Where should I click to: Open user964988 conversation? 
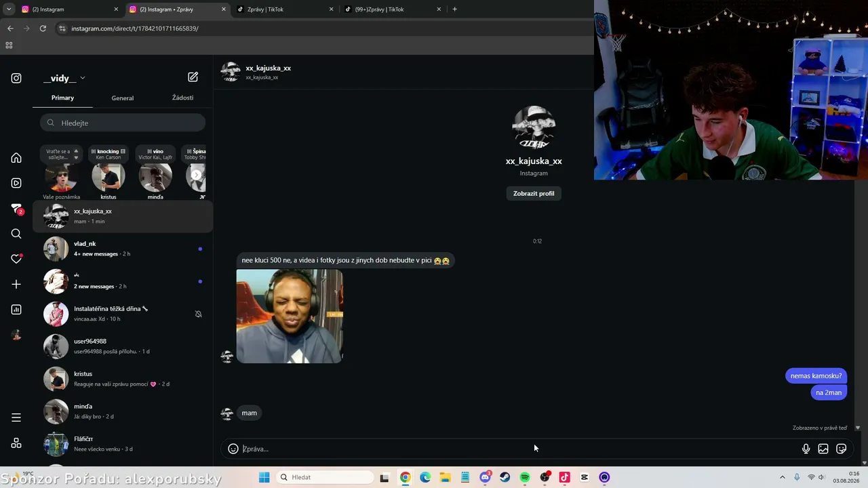click(x=123, y=346)
